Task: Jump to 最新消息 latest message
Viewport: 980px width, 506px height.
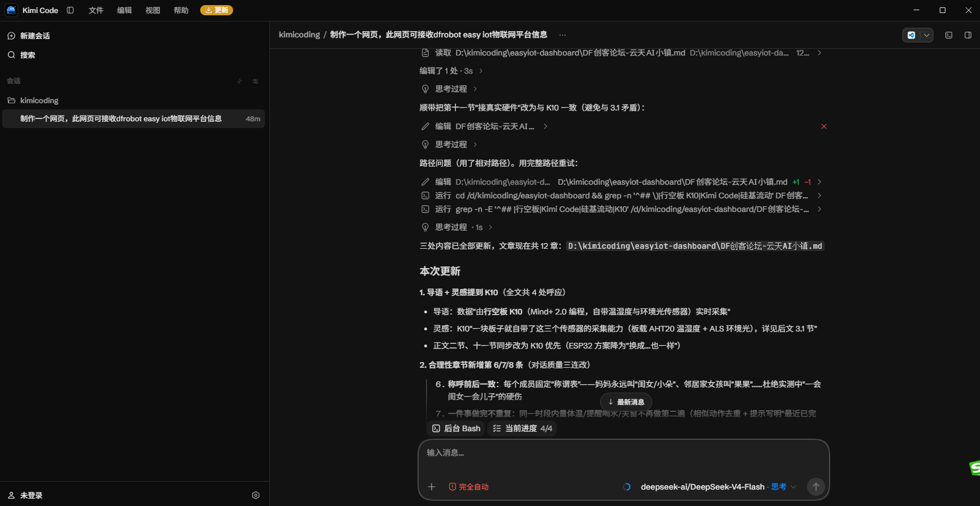Action: click(626, 402)
